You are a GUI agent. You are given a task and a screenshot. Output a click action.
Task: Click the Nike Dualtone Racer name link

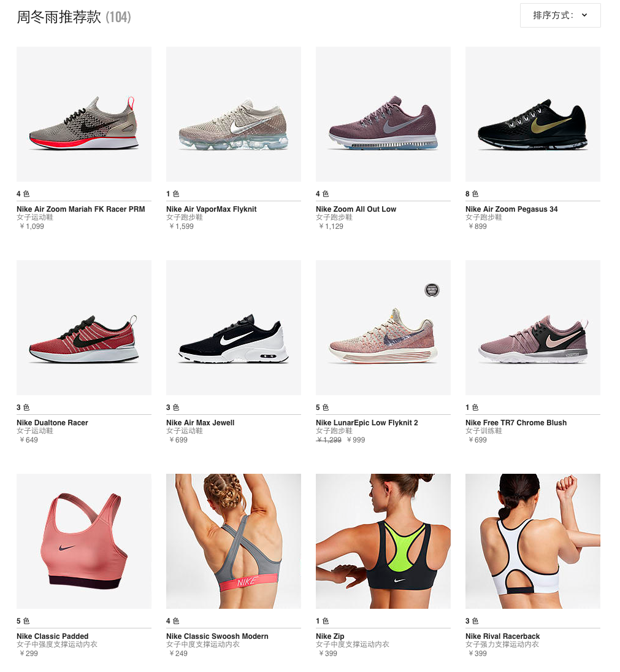click(x=52, y=423)
